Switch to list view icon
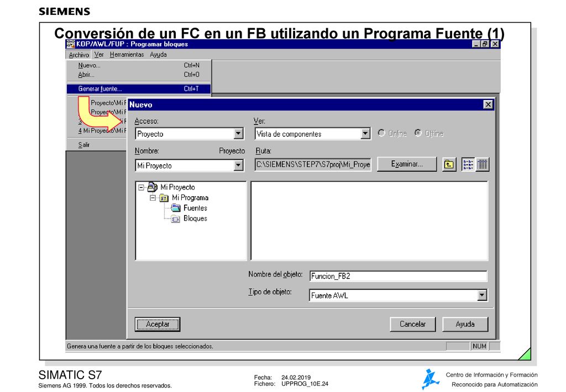The height and width of the screenshot is (392, 566). (x=468, y=165)
